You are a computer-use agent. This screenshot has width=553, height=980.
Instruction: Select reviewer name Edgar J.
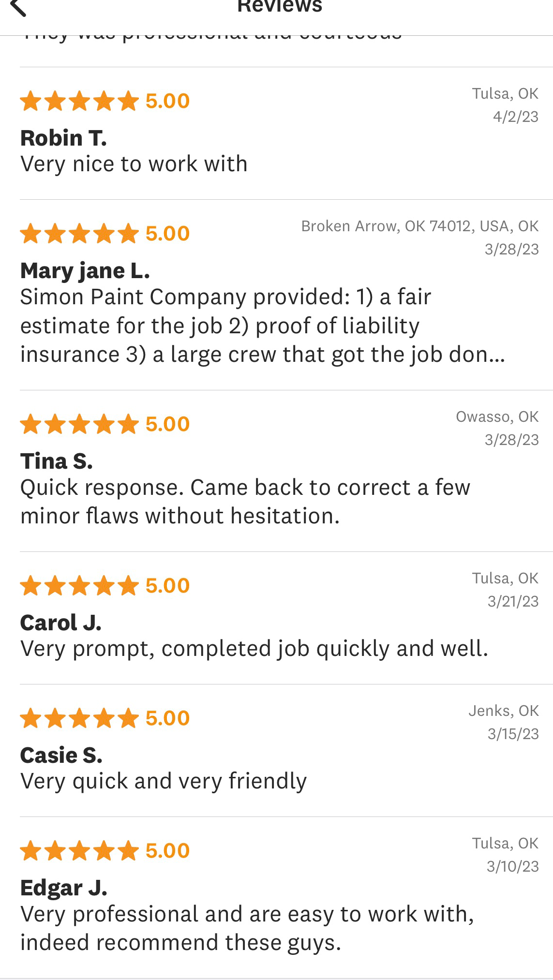point(64,888)
